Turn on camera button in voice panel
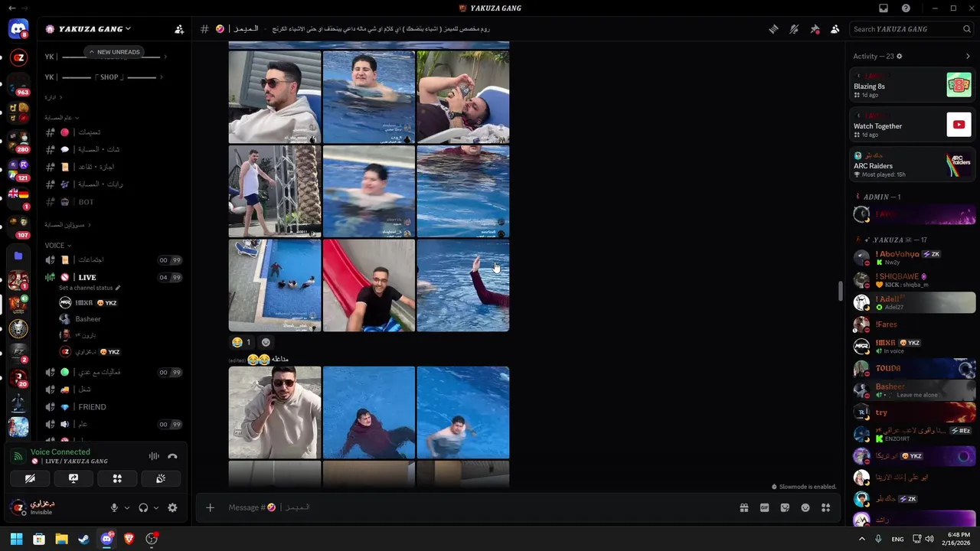This screenshot has width=980, height=551. [30, 478]
